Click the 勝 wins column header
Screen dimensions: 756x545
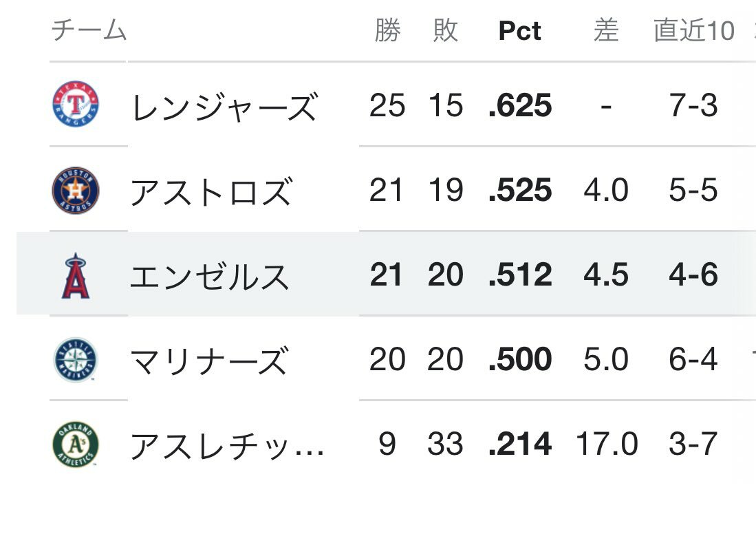(x=387, y=31)
